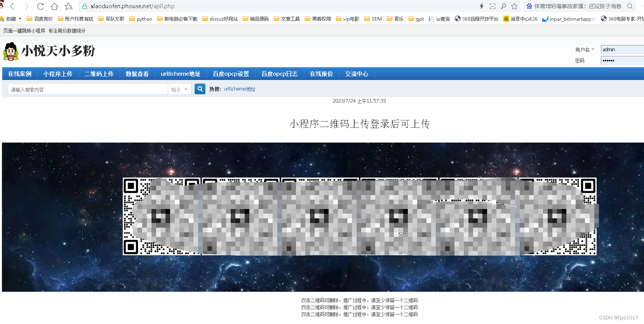Open the 数据查看 menu item
Screen dimensions: 644x324
pos(137,74)
